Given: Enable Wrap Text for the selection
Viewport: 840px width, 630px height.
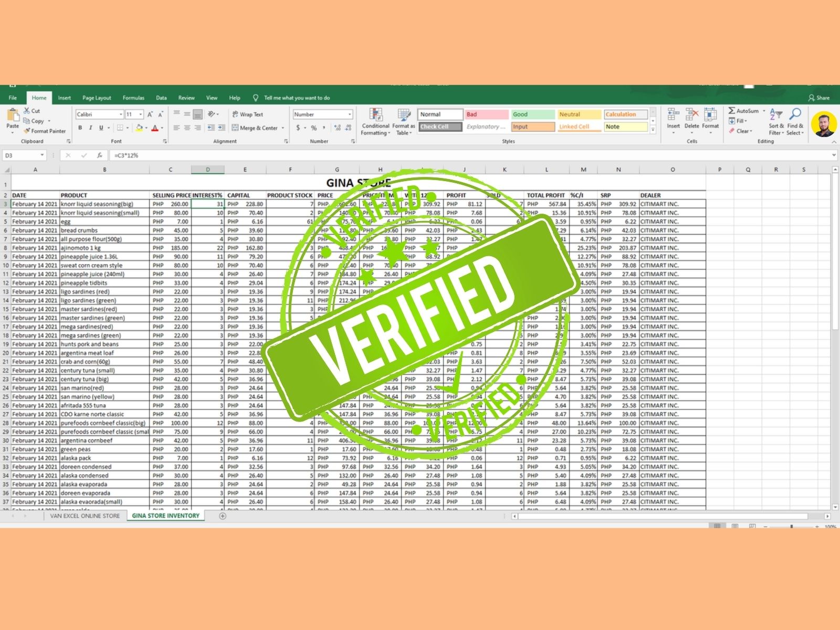Looking at the screenshot, I should (248, 114).
